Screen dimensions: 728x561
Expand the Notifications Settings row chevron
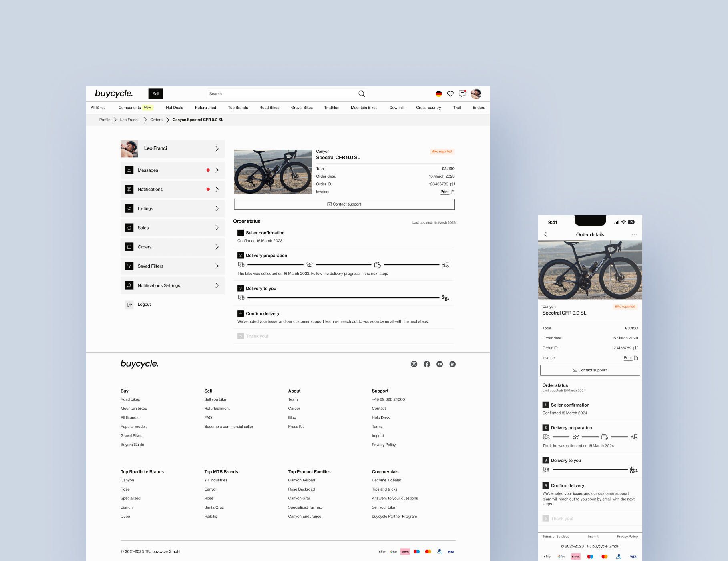pos(217,285)
